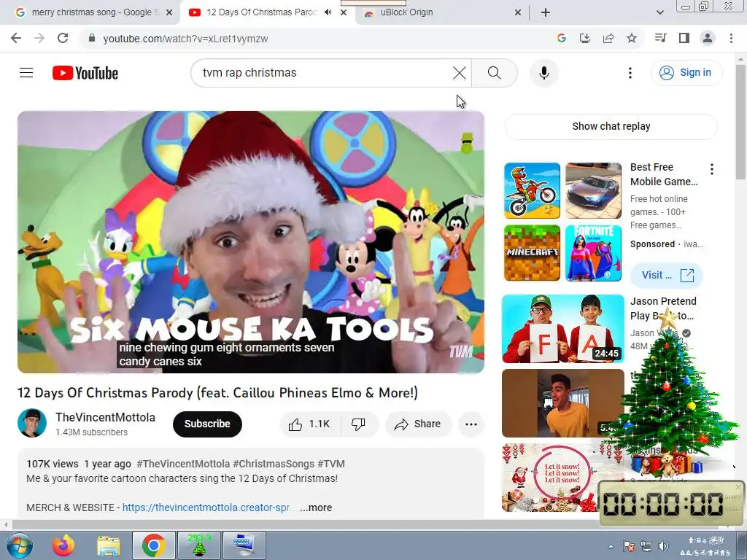This screenshot has height=560, width=747.
Task: Open TheVincentMottola channel name link
Action: [105, 417]
